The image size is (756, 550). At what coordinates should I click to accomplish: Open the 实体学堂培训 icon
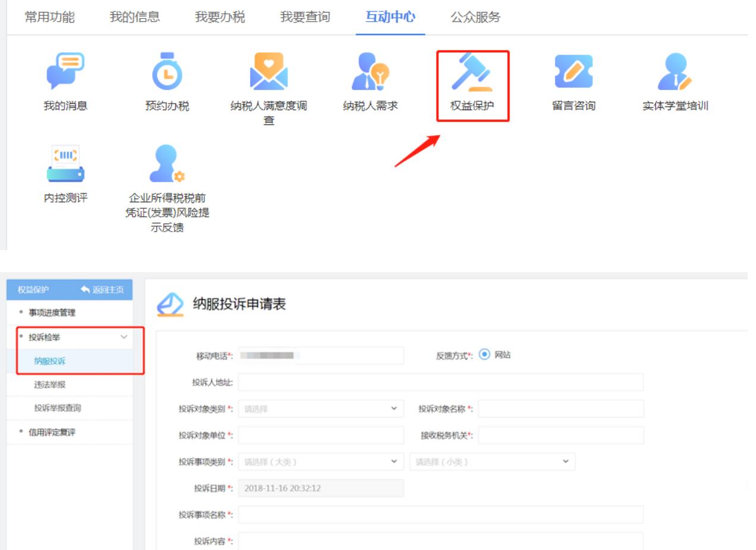pyautogui.click(x=675, y=71)
